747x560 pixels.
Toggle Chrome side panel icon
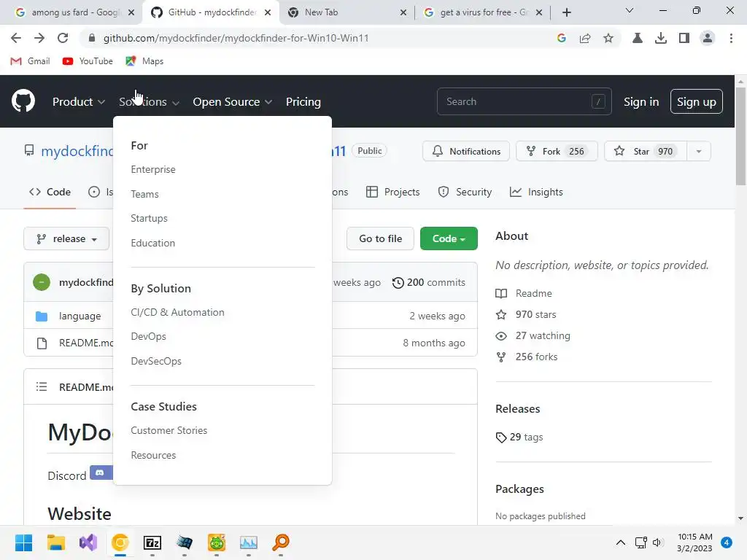coord(684,38)
